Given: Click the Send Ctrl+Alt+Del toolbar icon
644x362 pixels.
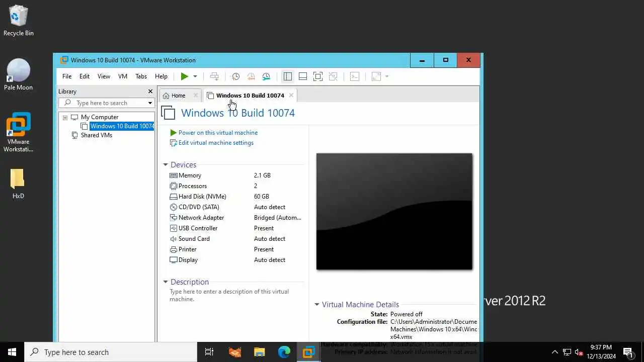Looking at the screenshot, I should [214, 76].
